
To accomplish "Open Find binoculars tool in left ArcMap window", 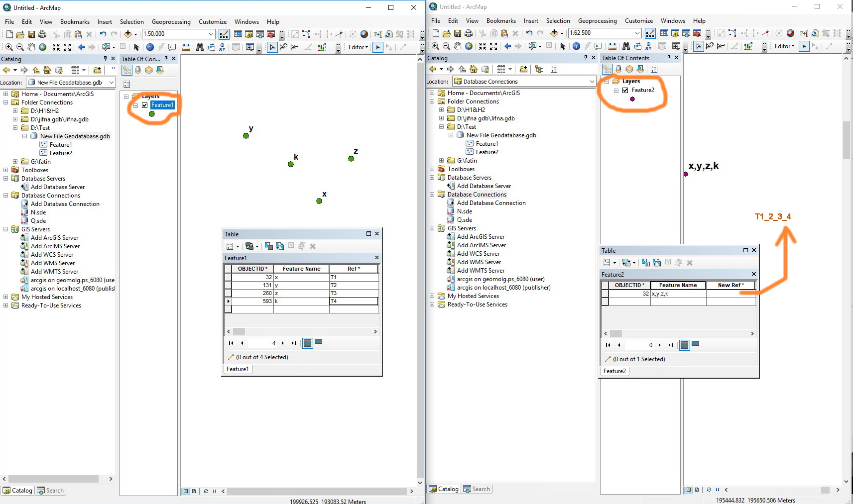I will click(x=200, y=47).
